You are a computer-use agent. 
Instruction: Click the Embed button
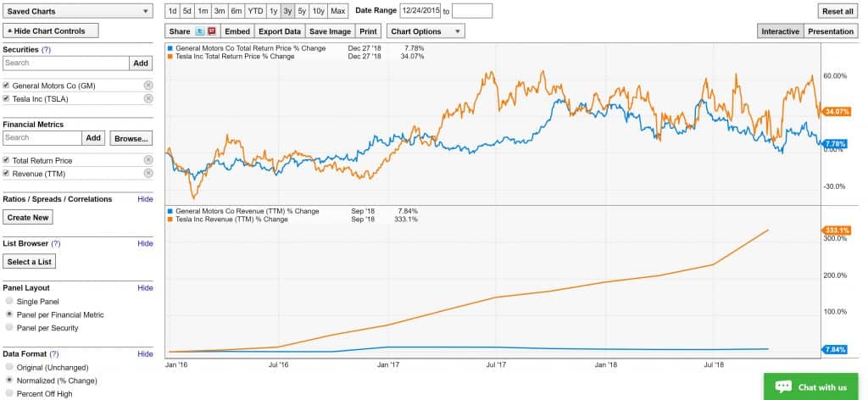point(237,31)
